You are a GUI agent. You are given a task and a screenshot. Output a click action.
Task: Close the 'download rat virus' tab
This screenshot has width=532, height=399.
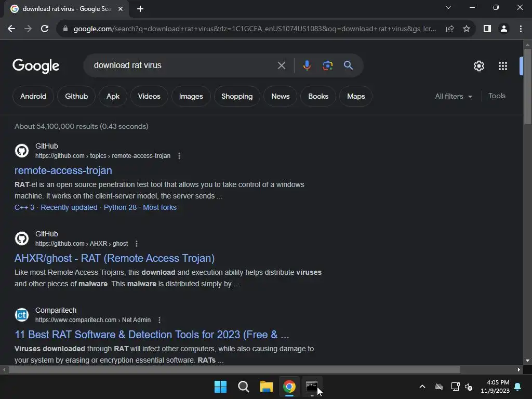coord(121,9)
